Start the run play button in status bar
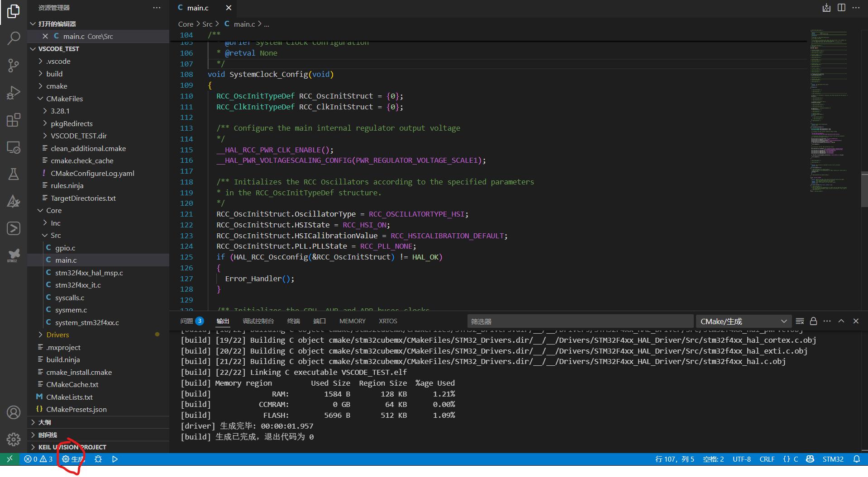The height and width of the screenshot is (477, 868). pyautogui.click(x=114, y=459)
